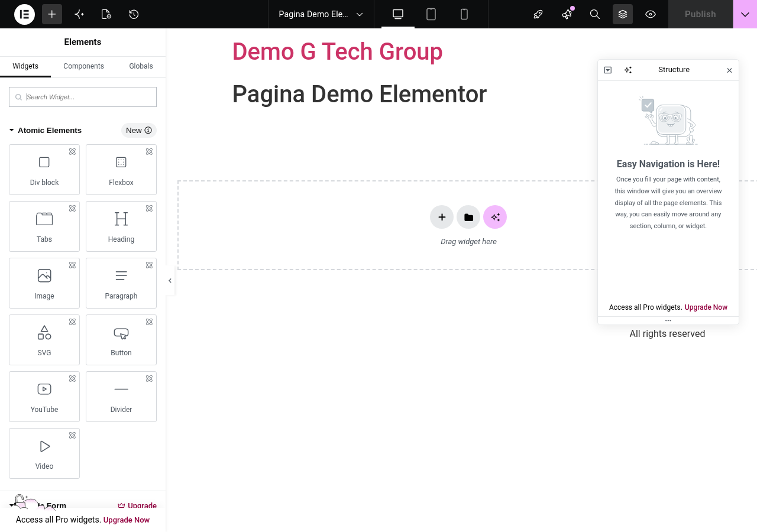The width and height of the screenshot is (757, 532).
Task: Open the Finder search icon
Action: tap(595, 14)
